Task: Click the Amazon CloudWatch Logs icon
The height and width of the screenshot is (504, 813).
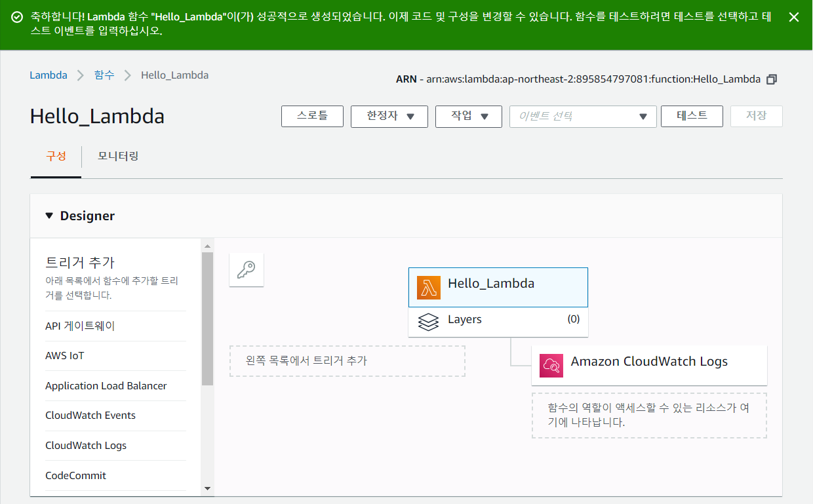Action: tap(551, 365)
